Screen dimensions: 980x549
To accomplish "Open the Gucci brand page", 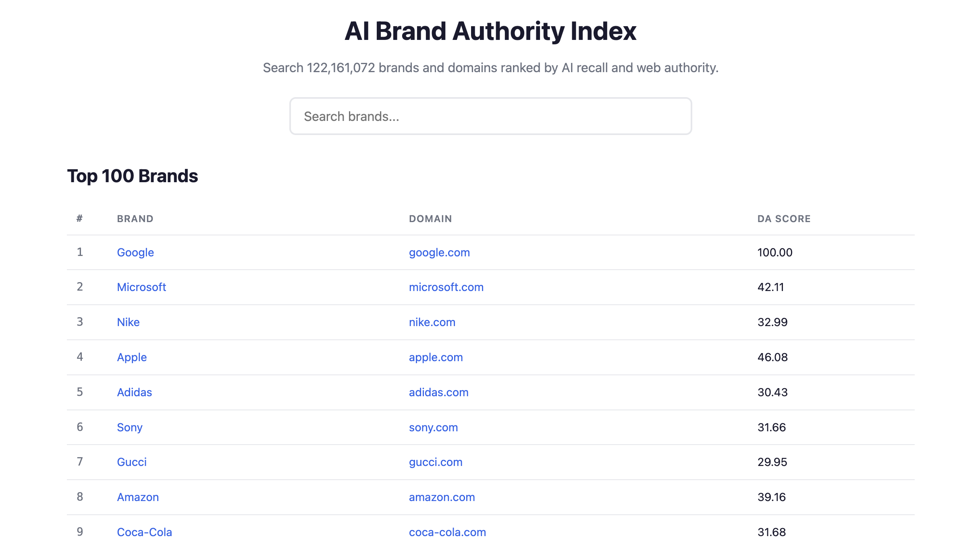I will [x=131, y=462].
